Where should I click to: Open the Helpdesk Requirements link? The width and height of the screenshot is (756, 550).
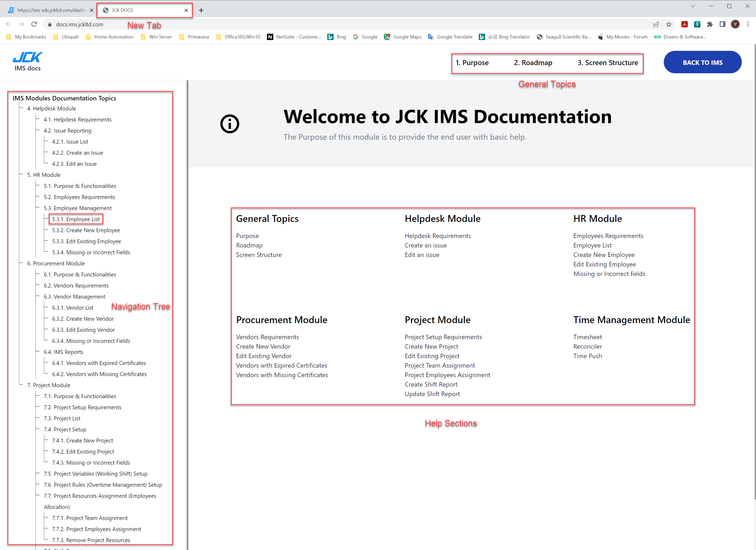(438, 236)
